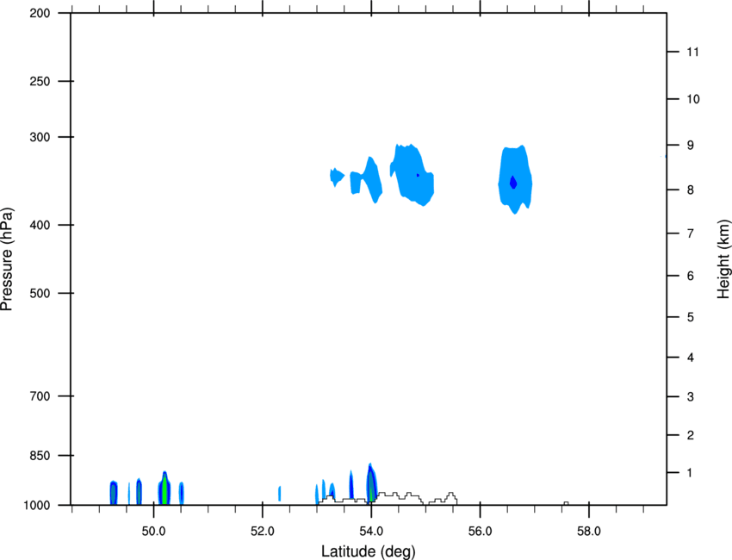Pick the 6 km height label
732x560 pixels.
tap(690, 276)
